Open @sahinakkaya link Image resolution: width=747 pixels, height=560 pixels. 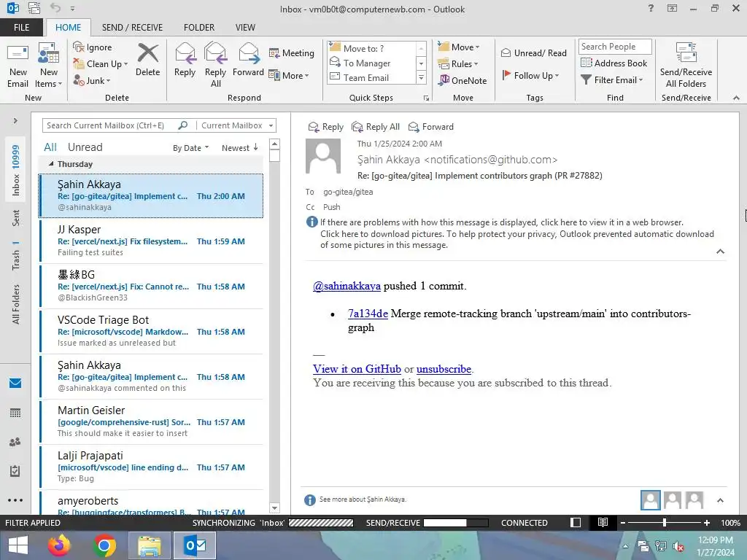coord(347,286)
